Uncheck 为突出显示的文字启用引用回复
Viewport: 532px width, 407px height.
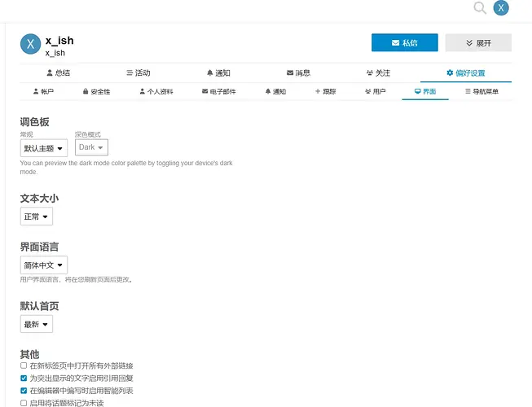(x=24, y=379)
